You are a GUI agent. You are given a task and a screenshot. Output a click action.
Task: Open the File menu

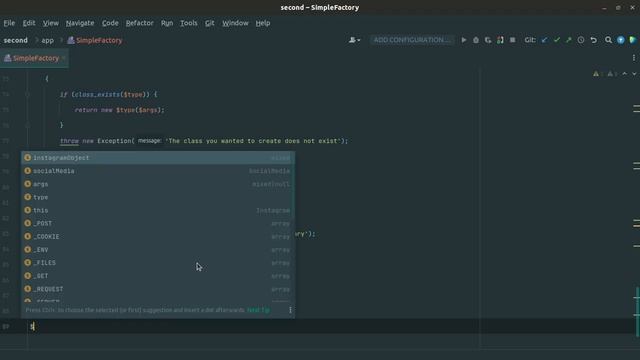click(x=9, y=23)
